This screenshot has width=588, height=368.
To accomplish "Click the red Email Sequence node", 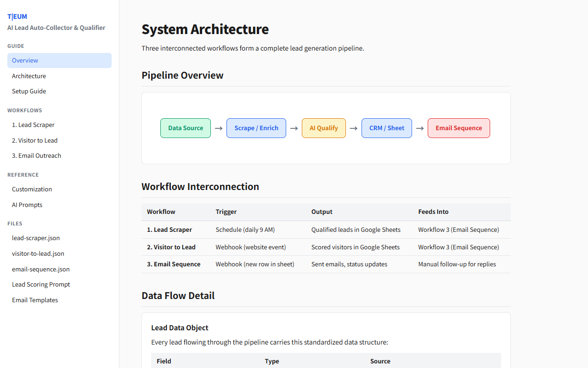I will pyautogui.click(x=458, y=128).
